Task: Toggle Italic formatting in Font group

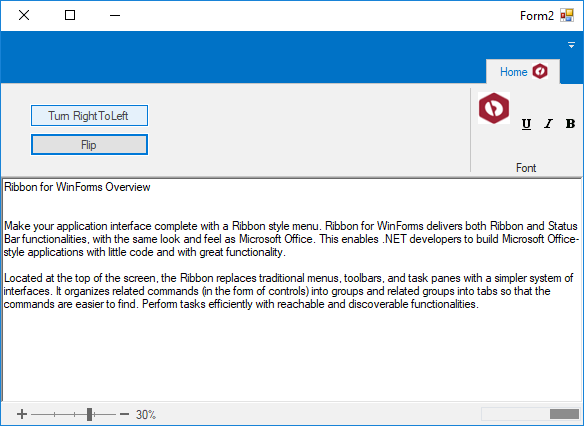Action: (x=548, y=123)
